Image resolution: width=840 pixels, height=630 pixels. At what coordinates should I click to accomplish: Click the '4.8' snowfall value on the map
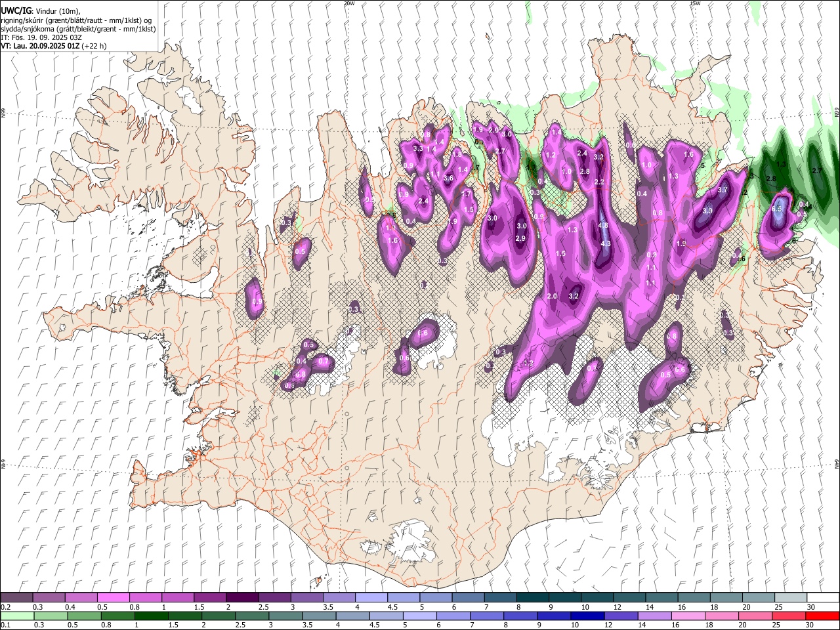point(604,226)
